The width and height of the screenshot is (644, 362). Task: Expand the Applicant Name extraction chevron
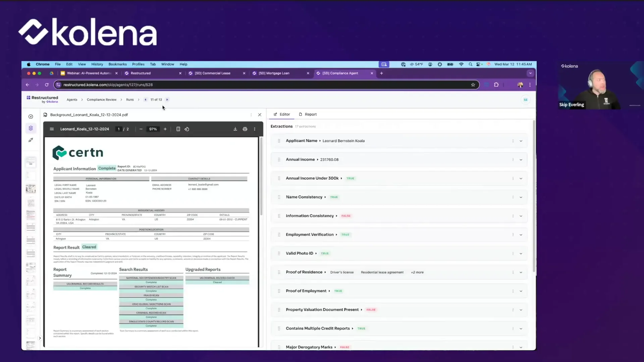click(521, 141)
